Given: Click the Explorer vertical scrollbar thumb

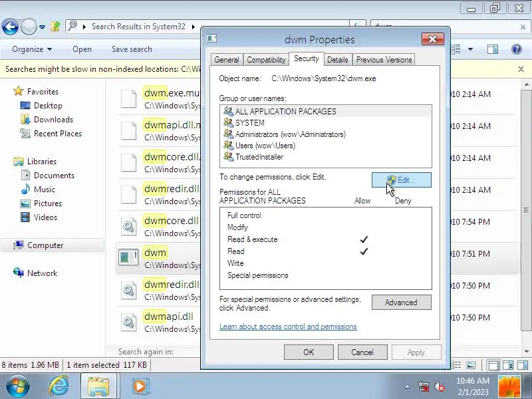Looking at the screenshot, I should [526, 209].
